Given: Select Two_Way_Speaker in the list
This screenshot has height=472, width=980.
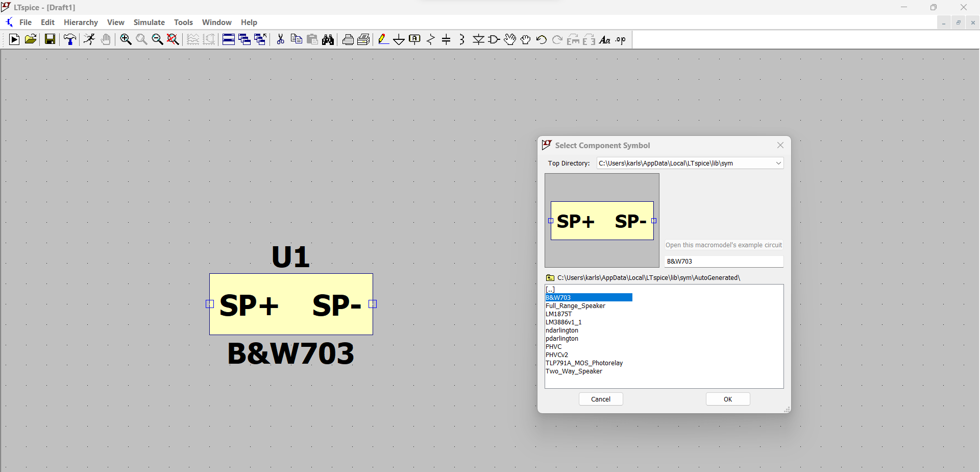Looking at the screenshot, I should pyautogui.click(x=574, y=371).
